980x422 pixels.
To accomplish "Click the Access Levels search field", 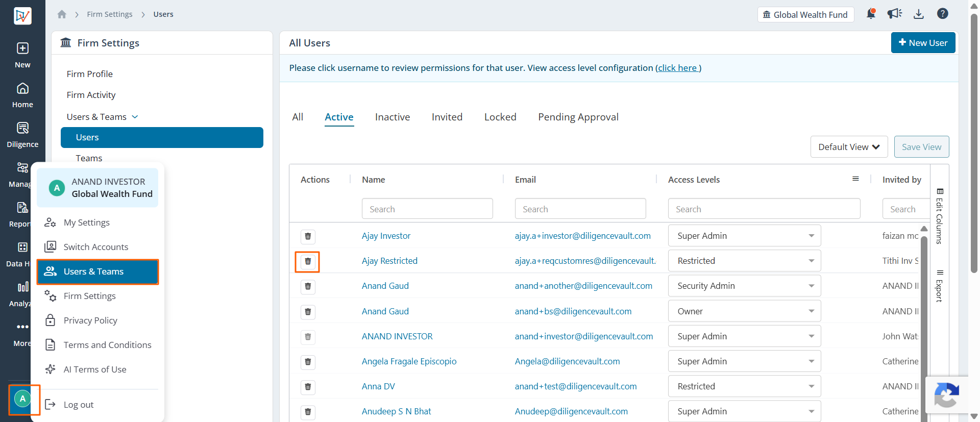I will (x=764, y=209).
